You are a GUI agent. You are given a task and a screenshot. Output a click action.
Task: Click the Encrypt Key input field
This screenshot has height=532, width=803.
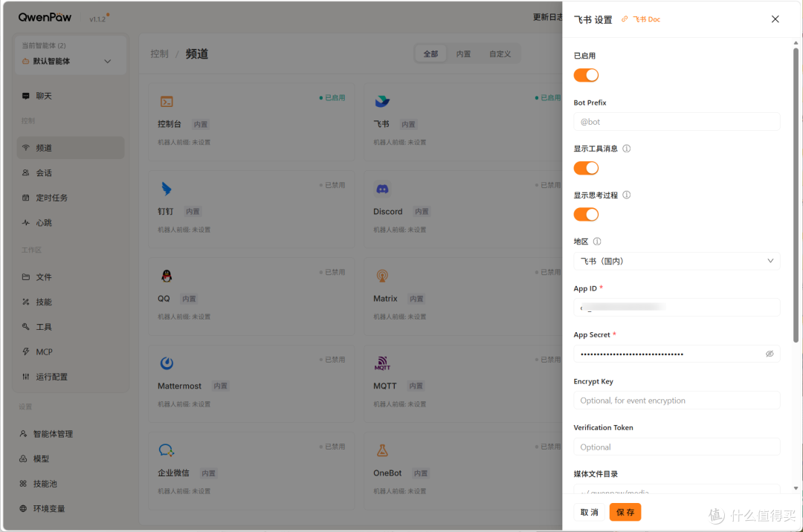pyautogui.click(x=677, y=400)
